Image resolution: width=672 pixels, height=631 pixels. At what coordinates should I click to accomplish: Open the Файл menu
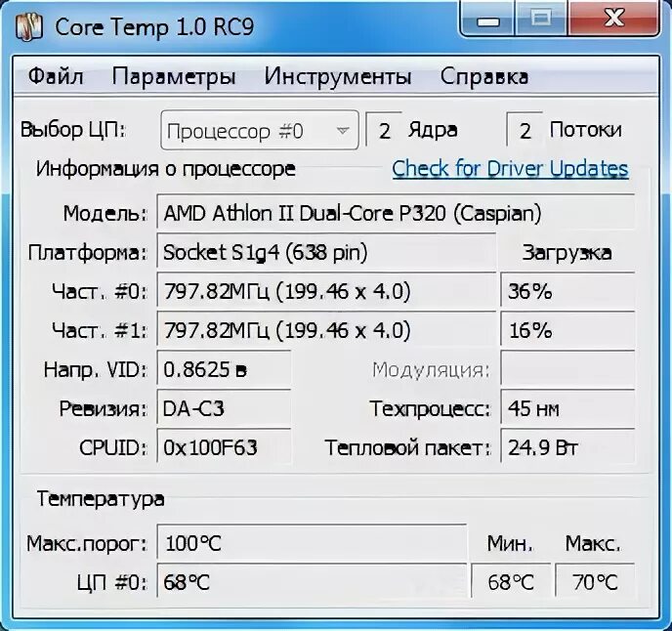coord(56,77)
